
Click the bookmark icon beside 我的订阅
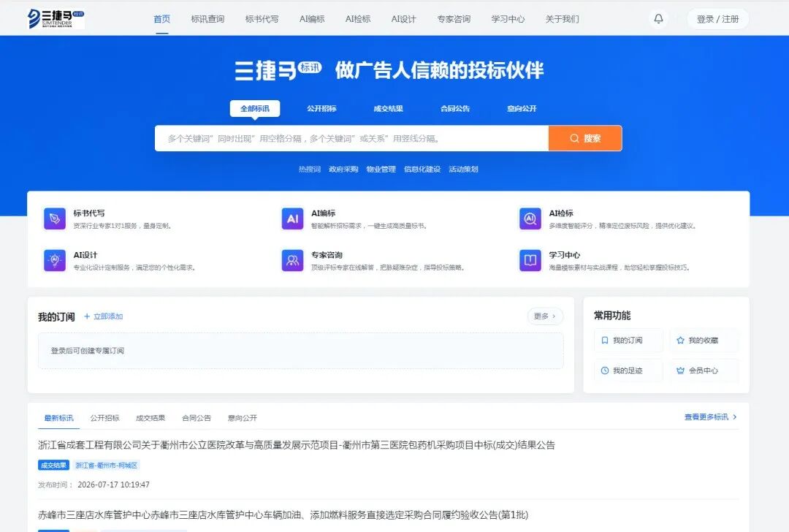[605, 341]
